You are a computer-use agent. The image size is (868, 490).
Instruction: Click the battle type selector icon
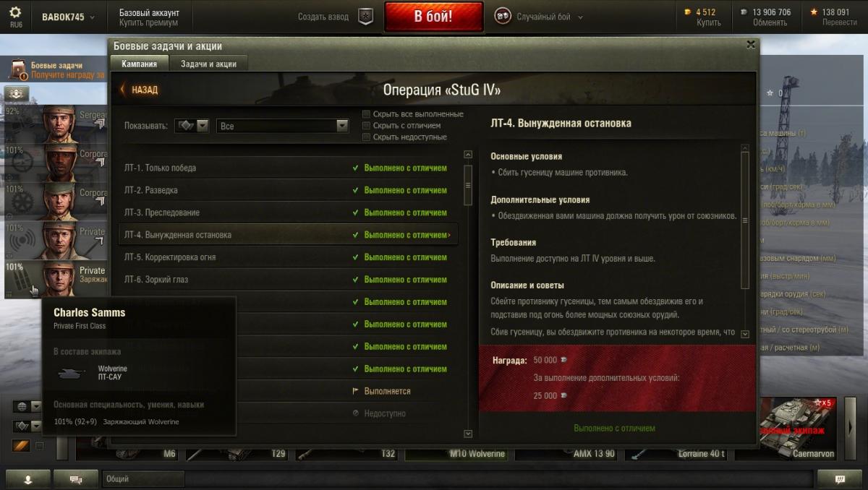502,16
